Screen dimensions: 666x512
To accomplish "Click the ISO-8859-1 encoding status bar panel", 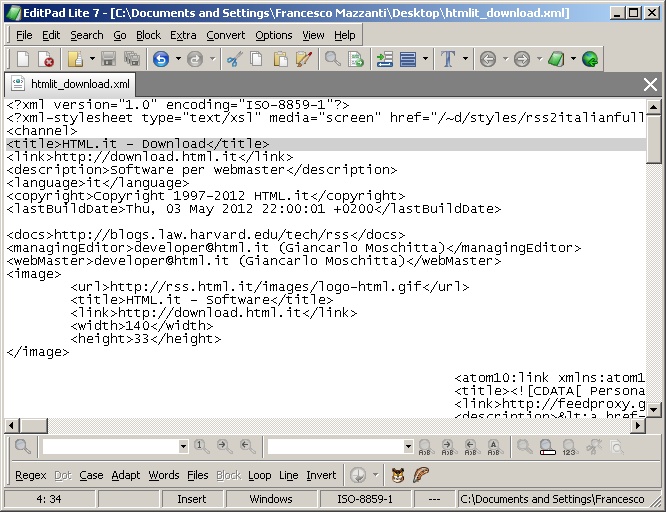I will pos(365,499).
